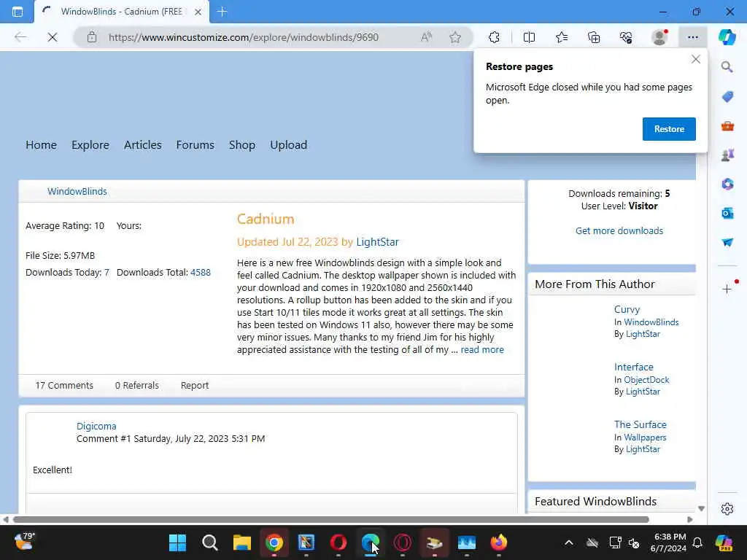
Task: Open the Curvy skin link
Action: 627,309
